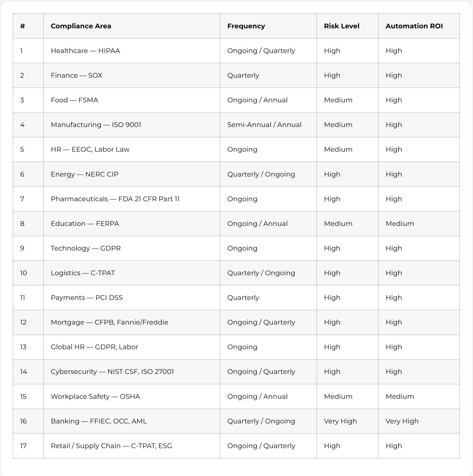Select the Technology — GDPR cell
Image resolution: width=473 pixels, height=476 pixels.
click(x=86, y=248)
